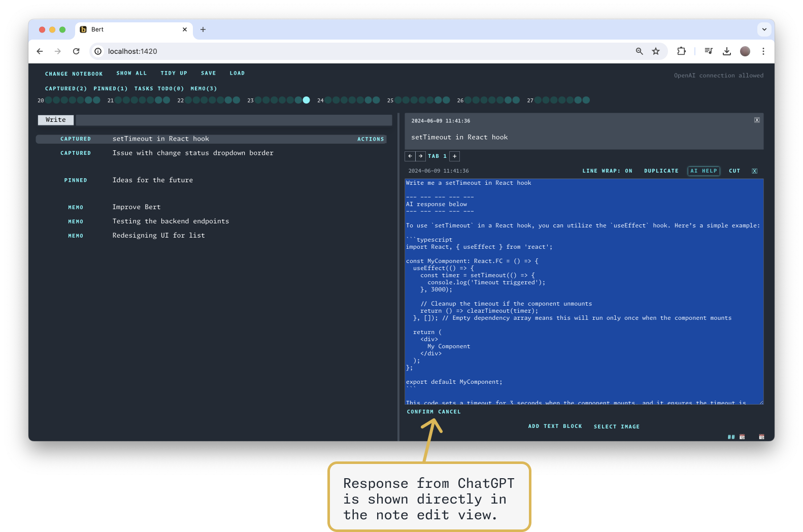Viewport: 803px width, 532px height.
Task: View site information icon in address bar
Action: coord(98,51)
